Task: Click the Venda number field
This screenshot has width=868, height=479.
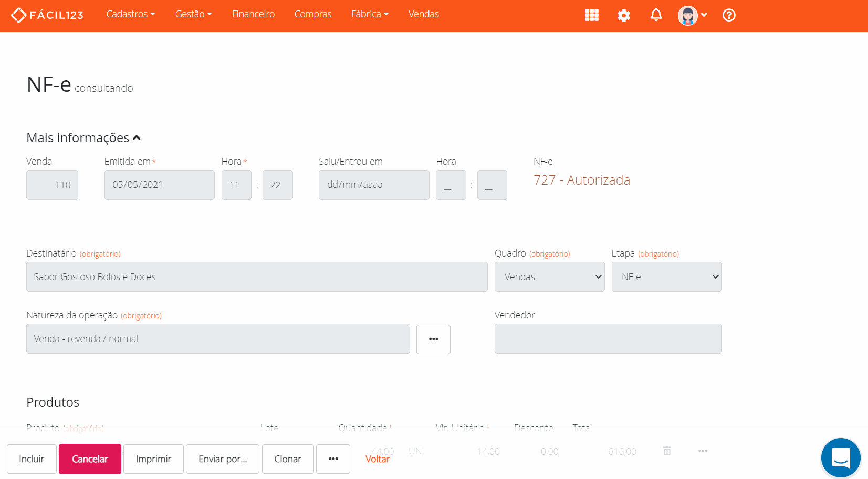Action: click(x=52, y=185)
